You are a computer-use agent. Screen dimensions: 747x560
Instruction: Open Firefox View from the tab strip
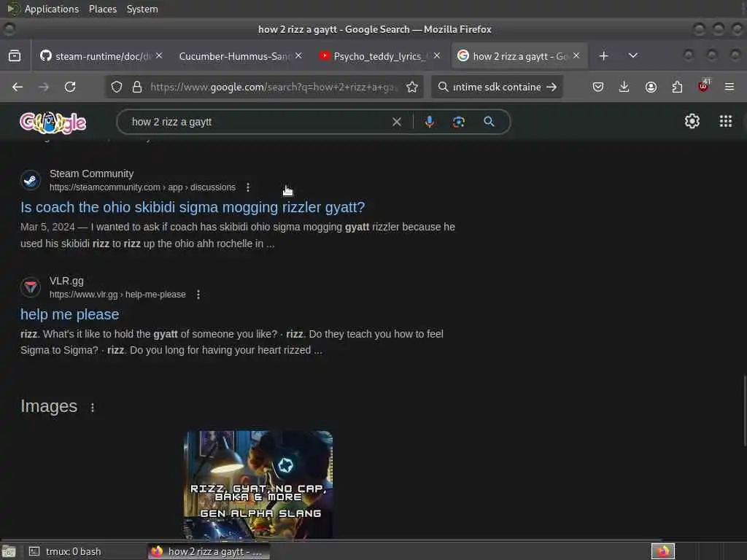pyautogui.click(x=15, y=56)
